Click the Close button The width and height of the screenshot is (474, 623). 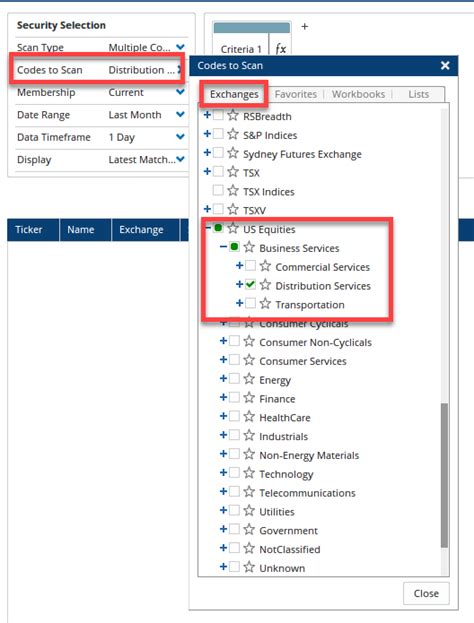(x=426, y=593)
